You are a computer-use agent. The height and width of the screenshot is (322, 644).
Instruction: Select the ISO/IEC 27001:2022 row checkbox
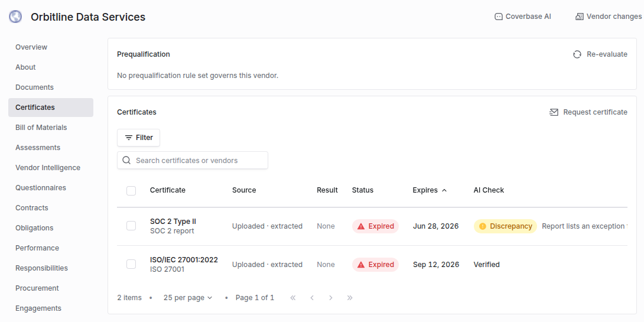[131, 264]
